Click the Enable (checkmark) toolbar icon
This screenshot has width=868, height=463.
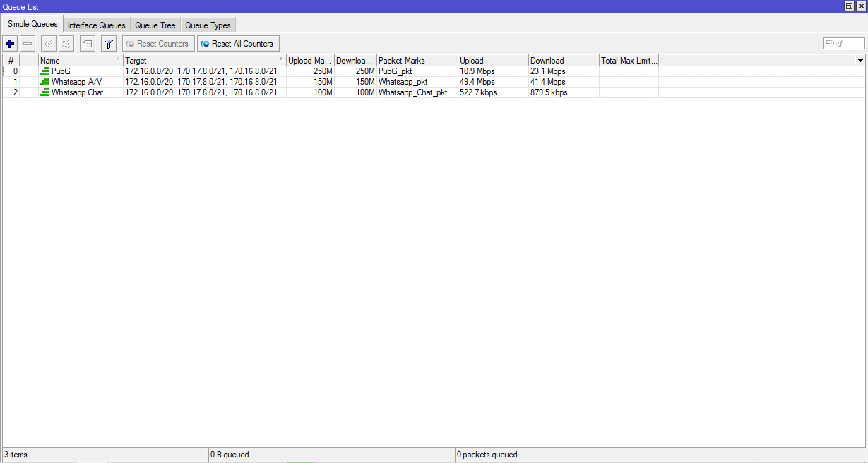coord(49,44)
